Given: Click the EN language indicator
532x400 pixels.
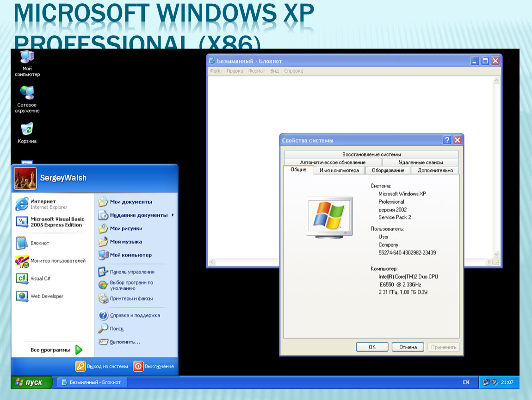Looking at the screenshot, I should point(466,382).
